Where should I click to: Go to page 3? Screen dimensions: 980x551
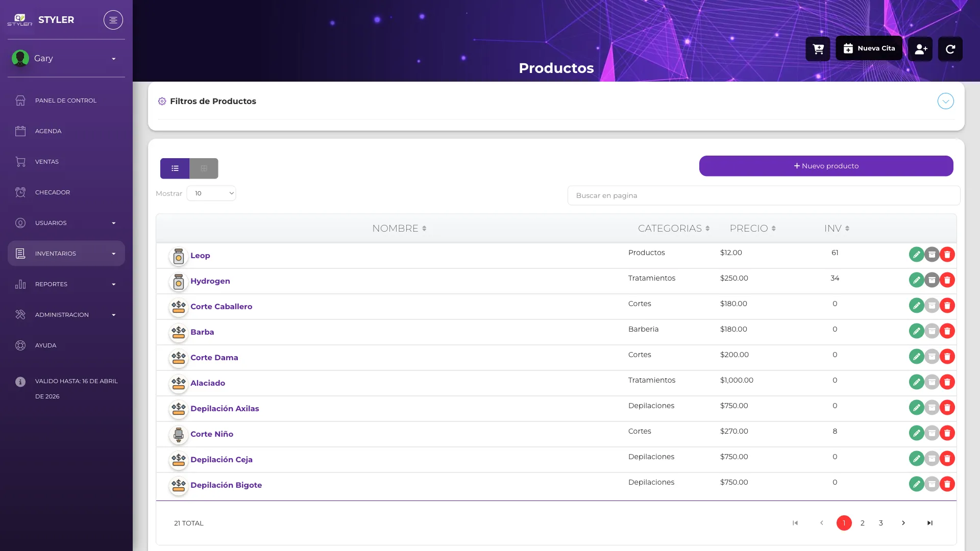point(880,523)
